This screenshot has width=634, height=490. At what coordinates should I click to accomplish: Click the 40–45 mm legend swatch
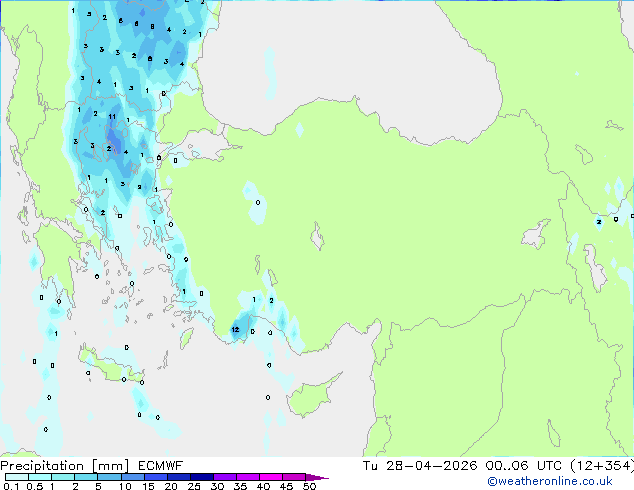pos(271,477)
